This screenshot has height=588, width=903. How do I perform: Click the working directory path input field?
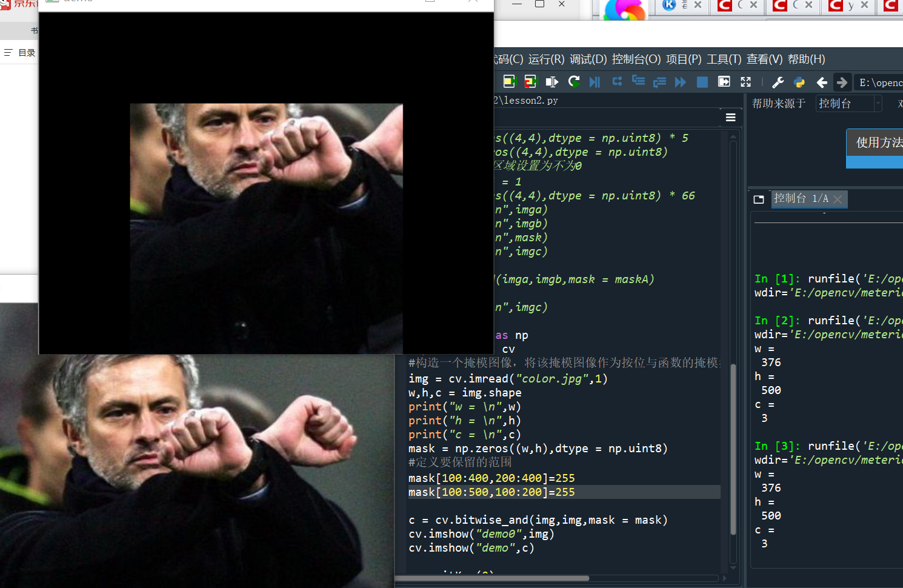879,82
